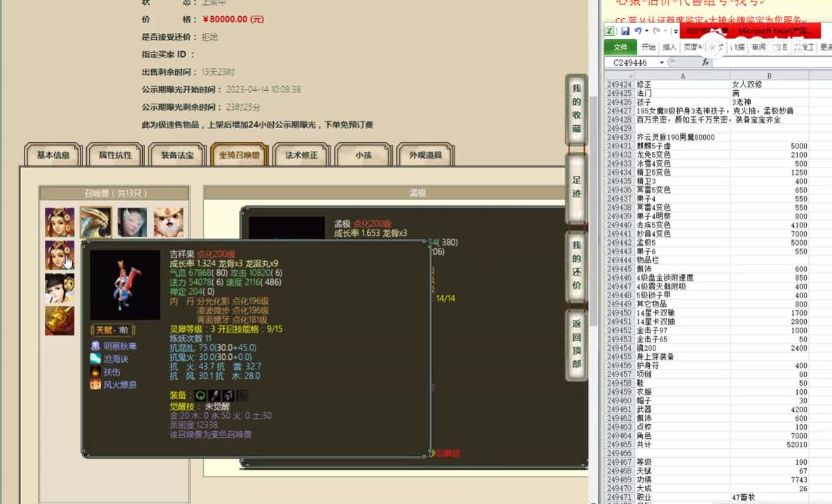Open the Excel 插入 ribbon tab
The height and width of the screenshot is (504, 832).
670,47
